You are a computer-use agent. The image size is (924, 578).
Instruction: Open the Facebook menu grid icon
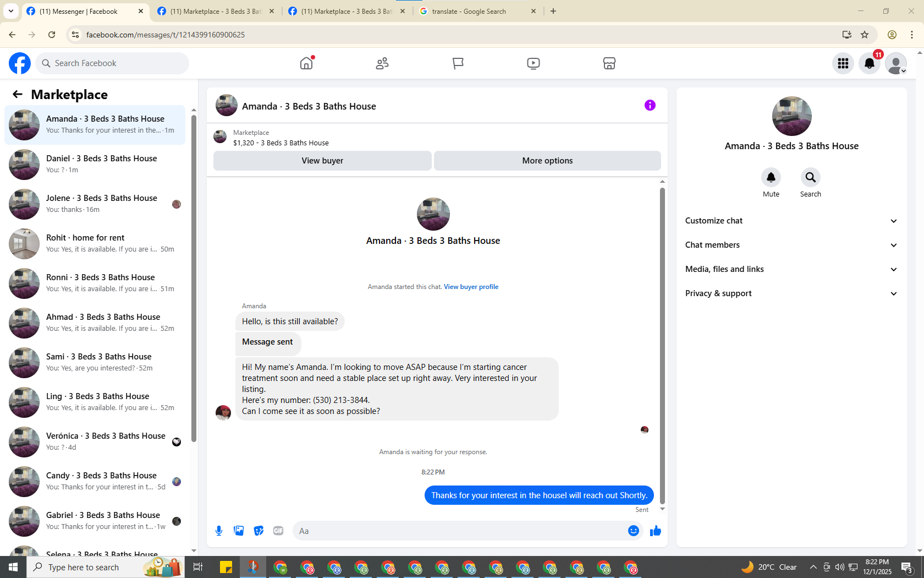[x=843, y=63]
